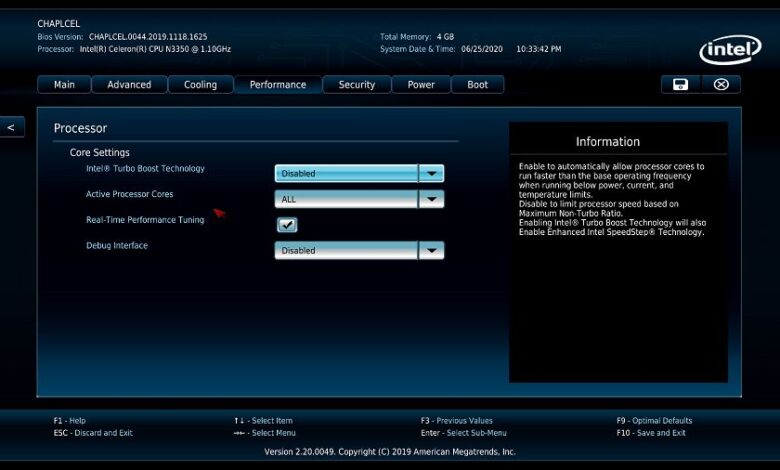Go to the Cooling tab
The width and height of the screenshot is (780, 470).
[200, 85]
